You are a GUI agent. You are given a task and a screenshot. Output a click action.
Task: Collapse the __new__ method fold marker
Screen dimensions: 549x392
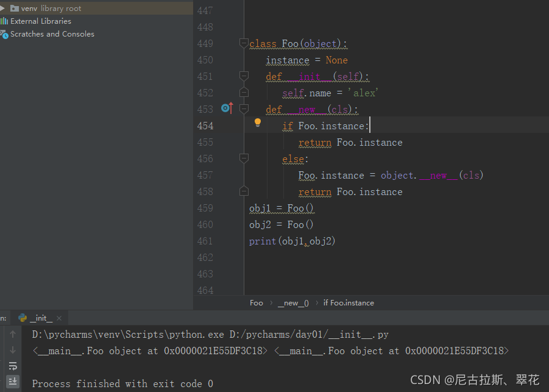[244, 109]
